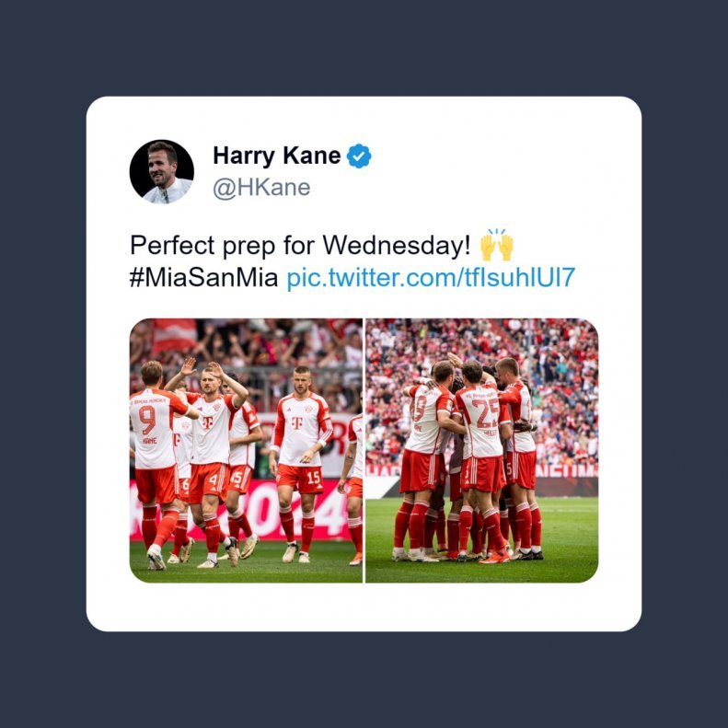Click the white divider between the two photos
This screenshot has width=728, height=728.
[364, 450]
